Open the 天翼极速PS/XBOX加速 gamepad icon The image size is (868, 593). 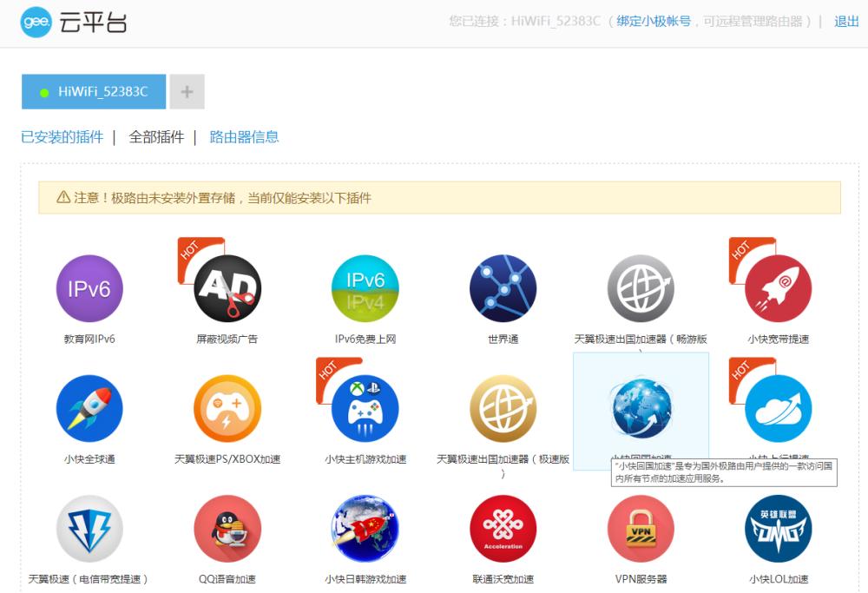(227, 408)
